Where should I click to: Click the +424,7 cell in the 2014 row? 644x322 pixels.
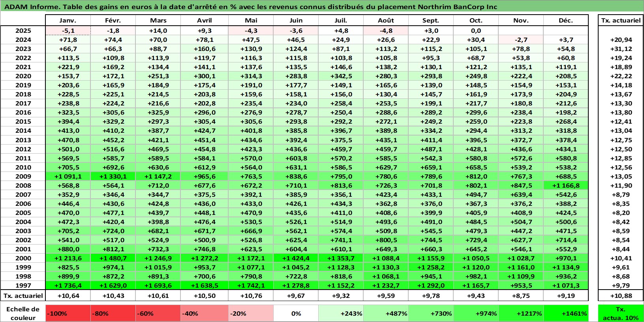205,130
